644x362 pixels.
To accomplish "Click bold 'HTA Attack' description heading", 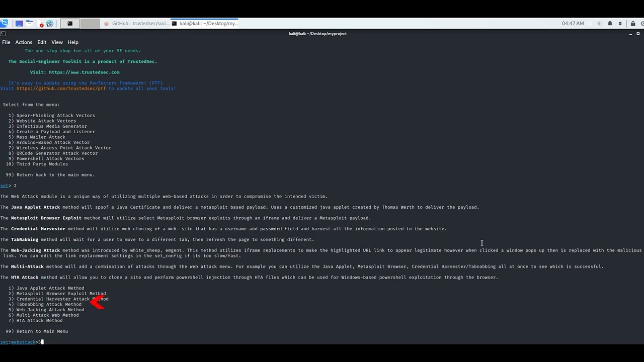I will coord(25,278).
